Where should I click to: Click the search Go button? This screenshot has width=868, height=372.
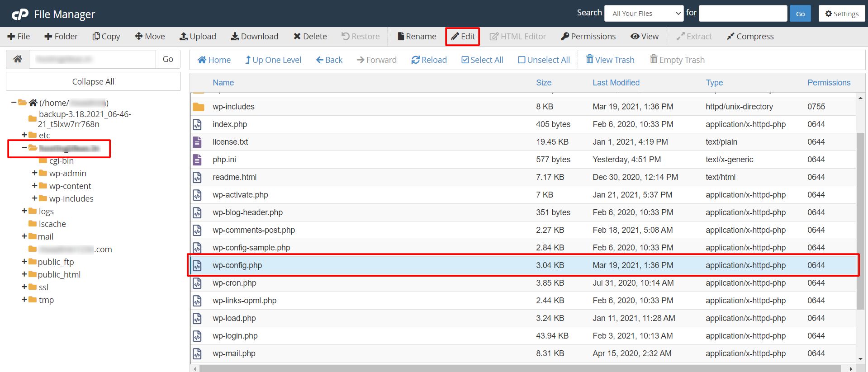pos(800,14)
